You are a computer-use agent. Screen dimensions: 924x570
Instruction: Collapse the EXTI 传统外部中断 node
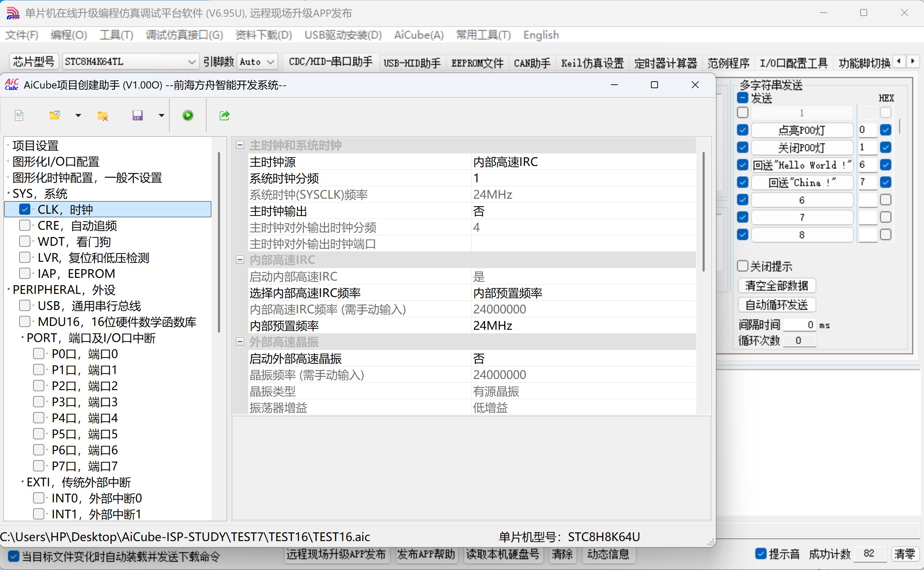[22, 482]
